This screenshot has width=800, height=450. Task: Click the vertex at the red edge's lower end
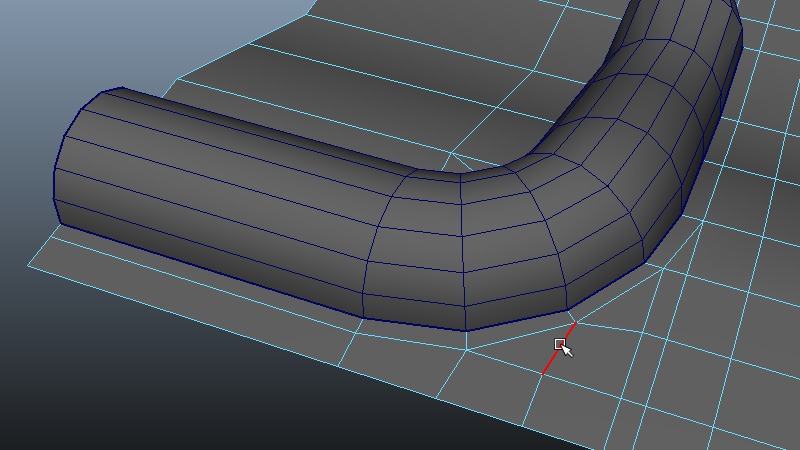(x=542, y=375)
